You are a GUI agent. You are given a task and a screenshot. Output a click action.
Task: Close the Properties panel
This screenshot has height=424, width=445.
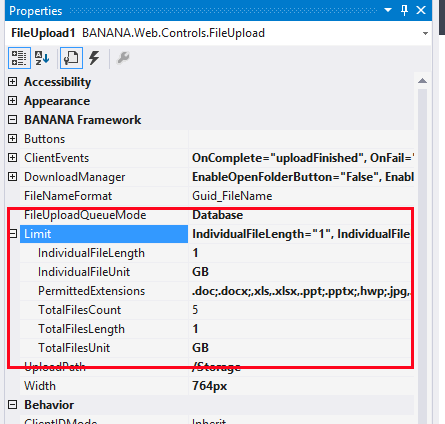421,10
